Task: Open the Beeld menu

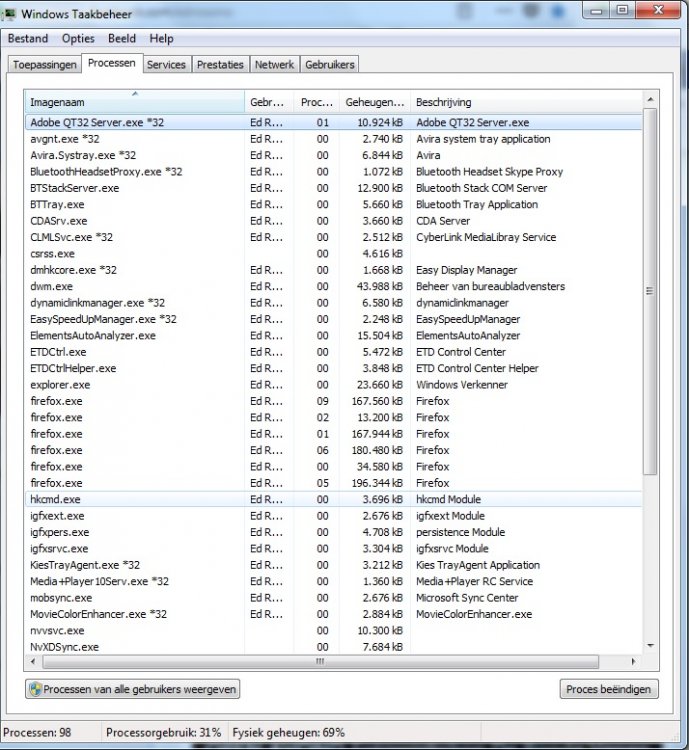Action: click(x=122, y=39)
